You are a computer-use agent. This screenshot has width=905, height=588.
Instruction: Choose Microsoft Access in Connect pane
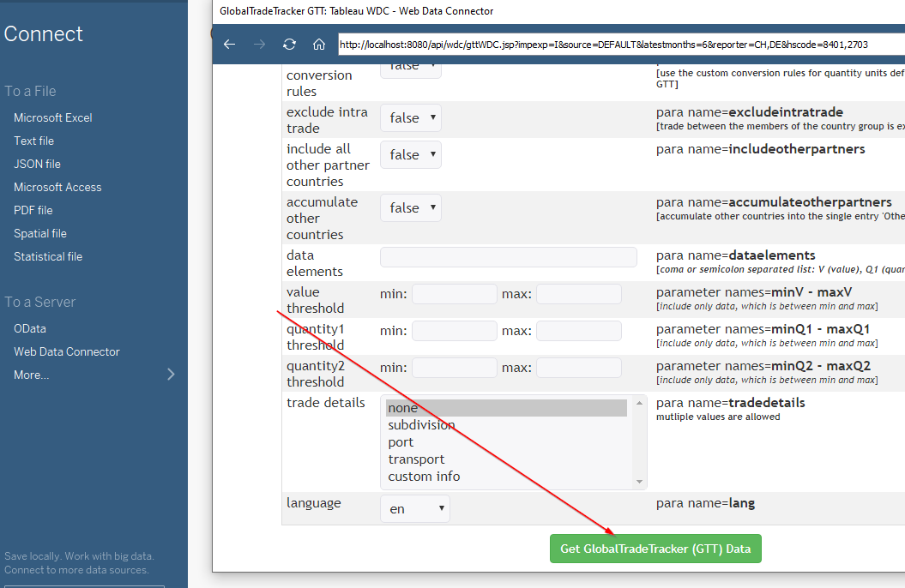(x=57, y=187)
